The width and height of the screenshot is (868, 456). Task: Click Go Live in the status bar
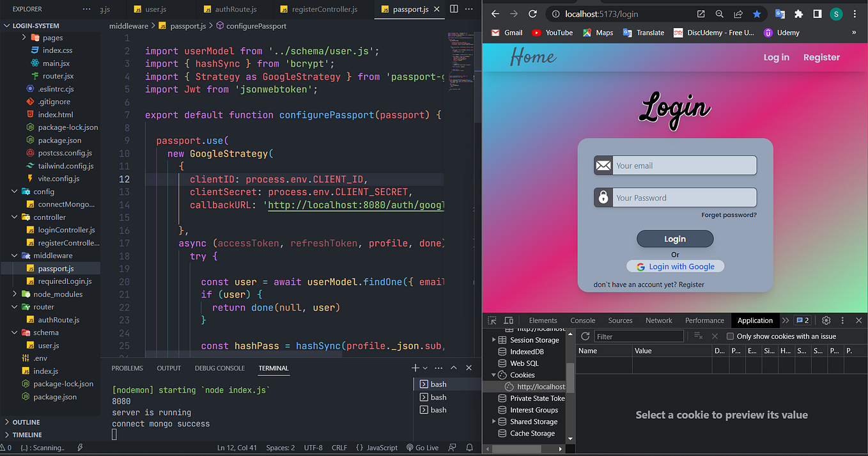point(422,447)
